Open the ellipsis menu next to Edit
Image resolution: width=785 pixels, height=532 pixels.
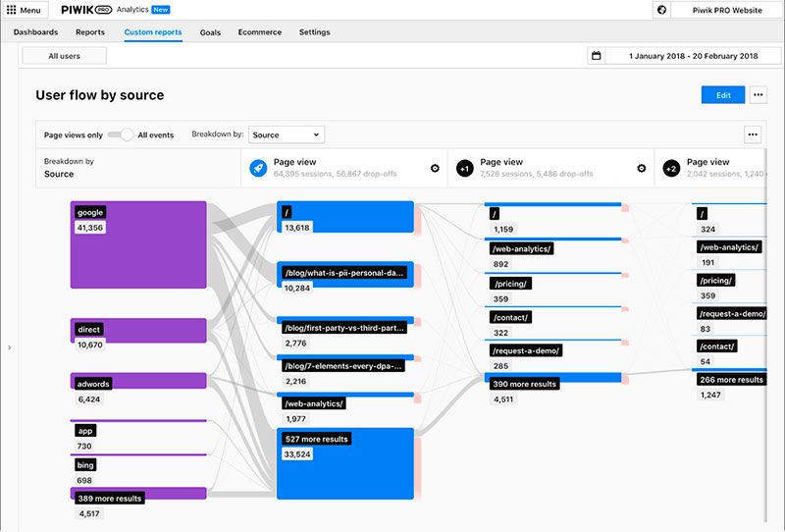click(758, 94)
